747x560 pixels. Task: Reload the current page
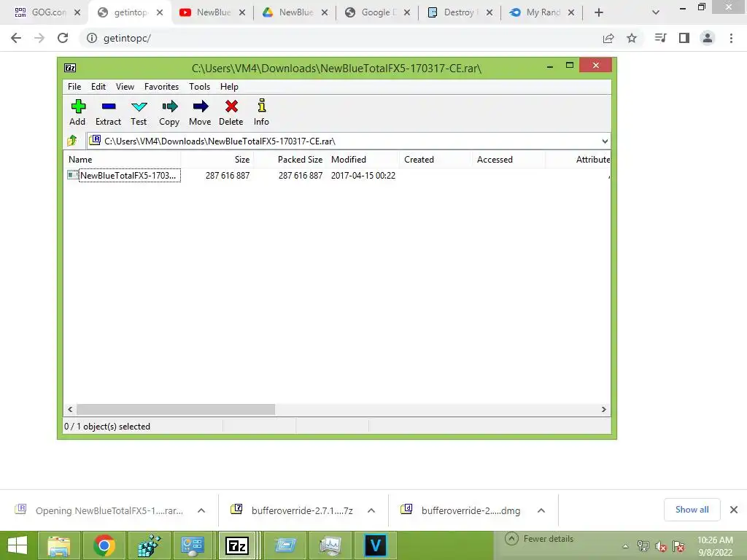63,38
